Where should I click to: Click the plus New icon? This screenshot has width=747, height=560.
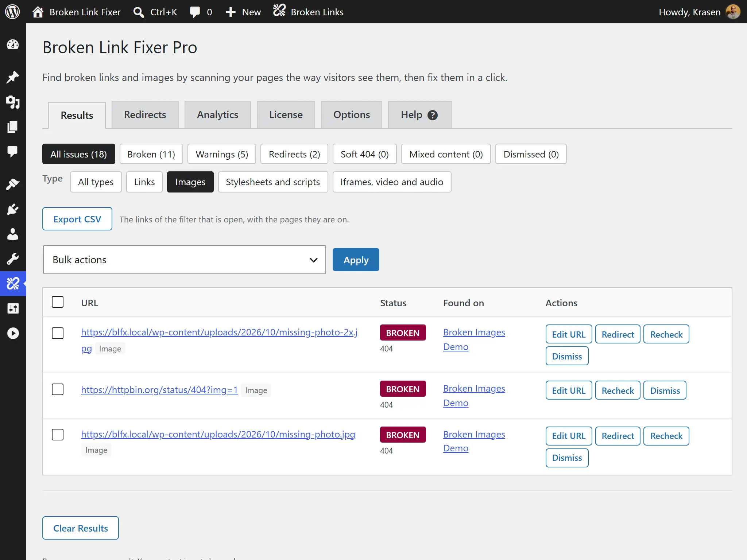(x=231, y=12)
